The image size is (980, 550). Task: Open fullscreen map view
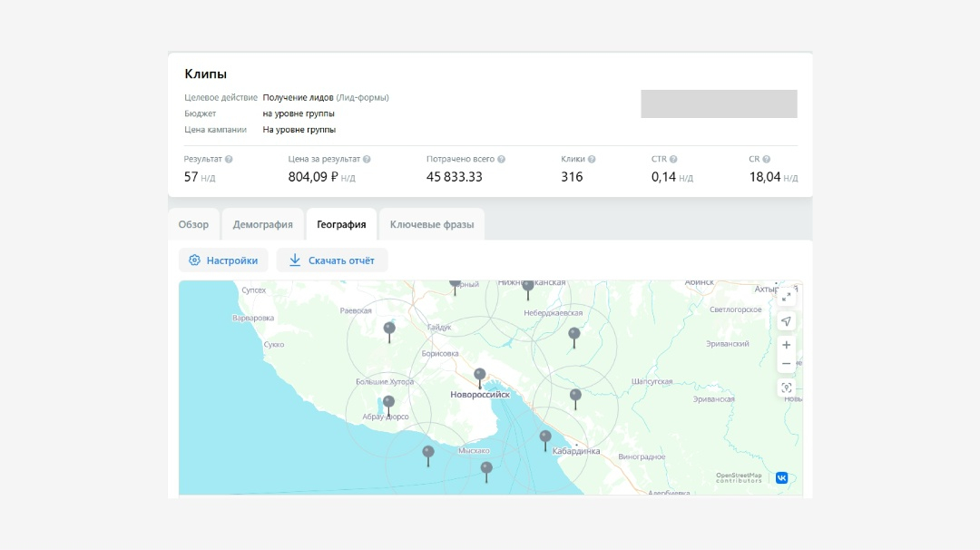[786, 297]
